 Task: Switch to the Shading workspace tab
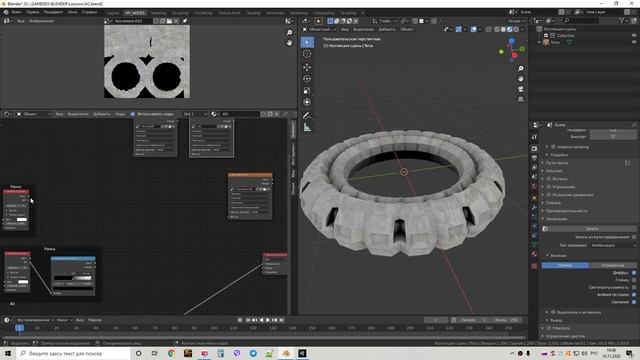point(253,13)
